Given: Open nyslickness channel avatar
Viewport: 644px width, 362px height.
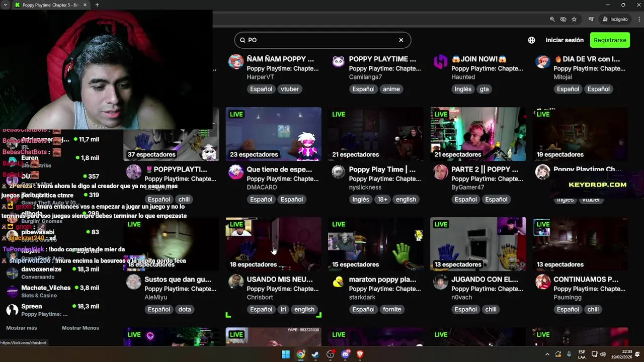Looking at the screenshot, I should pyautogui.click(x=339, y=172).
